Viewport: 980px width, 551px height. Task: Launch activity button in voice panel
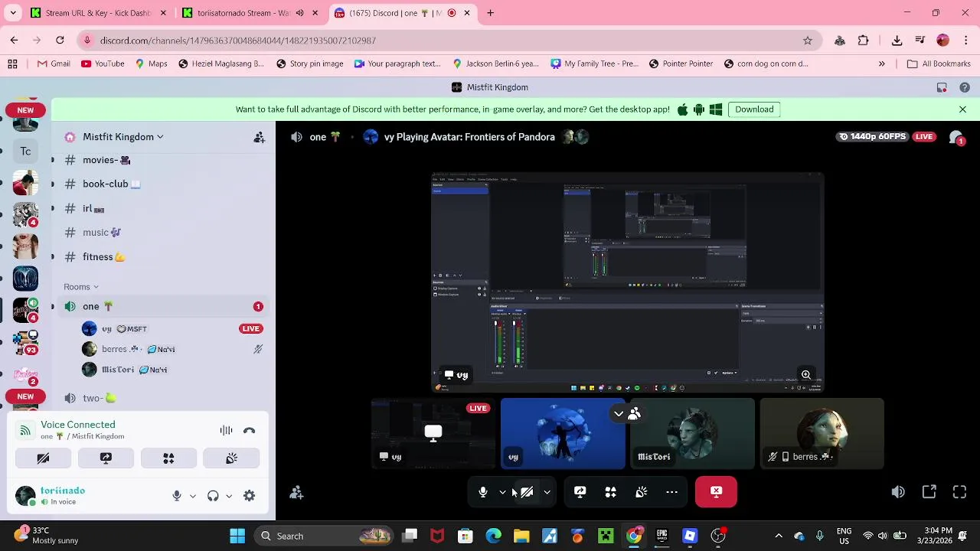168,458
